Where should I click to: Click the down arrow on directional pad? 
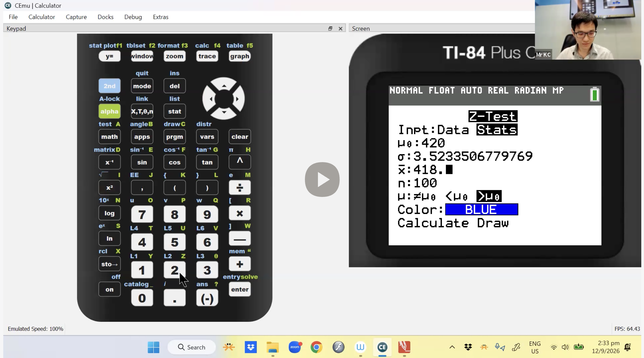(224, 112)
